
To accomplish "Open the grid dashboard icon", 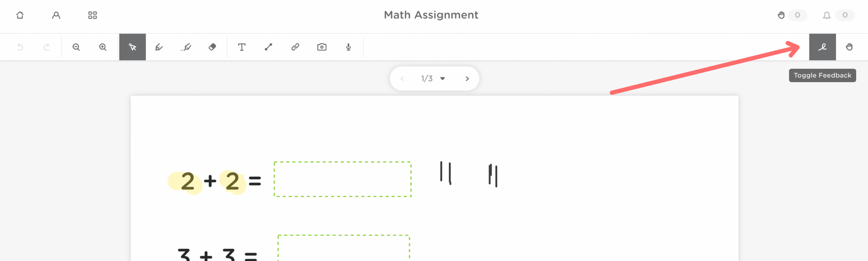I will click(92, 15).
